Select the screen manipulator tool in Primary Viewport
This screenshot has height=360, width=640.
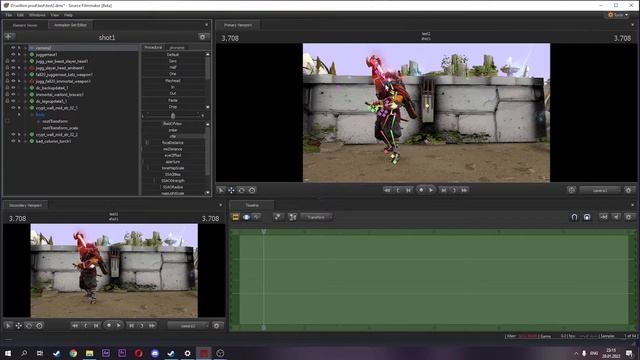(252, 190)
